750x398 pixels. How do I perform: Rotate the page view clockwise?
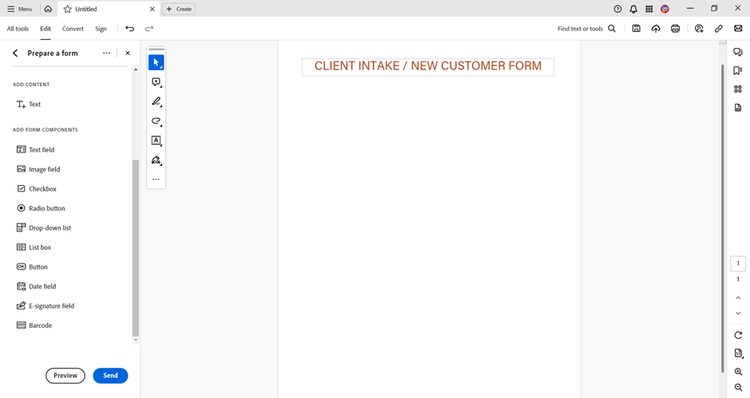tap(738, 335)
